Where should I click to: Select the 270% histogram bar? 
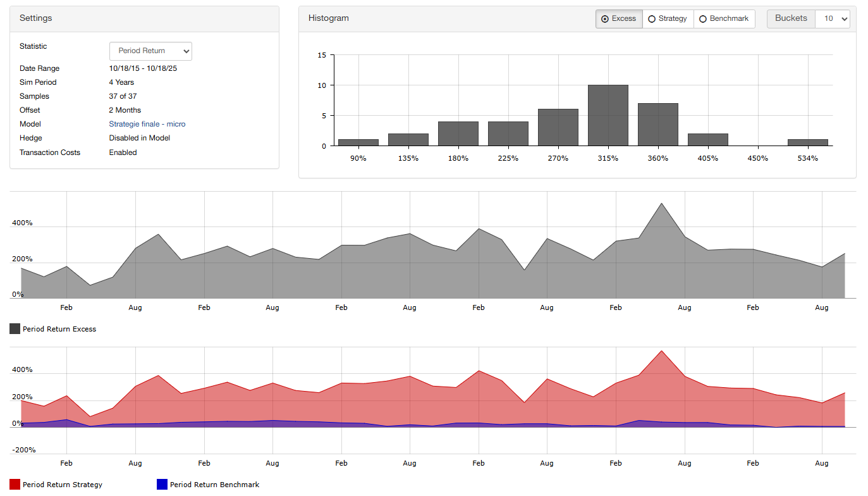(558, 127)
